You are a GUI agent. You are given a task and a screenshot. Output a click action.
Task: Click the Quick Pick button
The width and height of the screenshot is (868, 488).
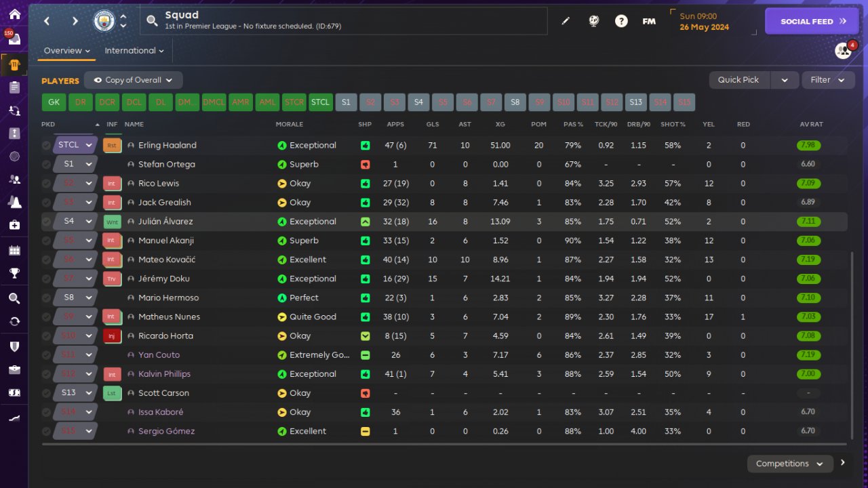[739, 80]
